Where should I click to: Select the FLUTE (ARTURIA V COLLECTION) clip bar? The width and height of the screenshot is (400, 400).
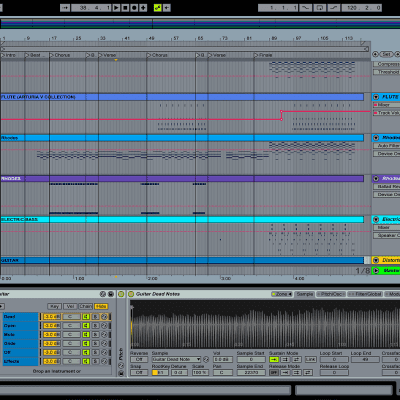coord(182,97)
